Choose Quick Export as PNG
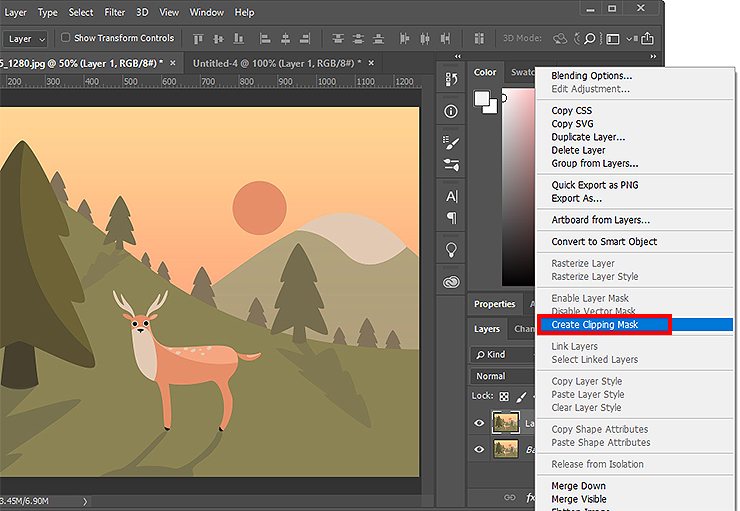 (x=635, y=185)
